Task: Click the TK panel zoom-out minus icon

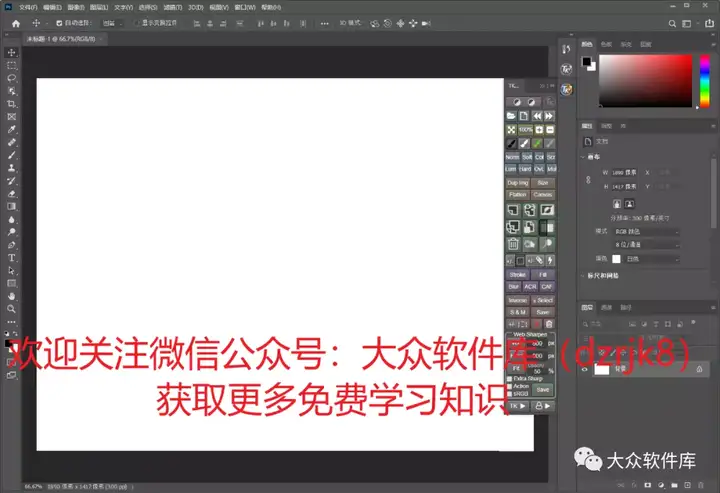Action: [x=550, y=130]
